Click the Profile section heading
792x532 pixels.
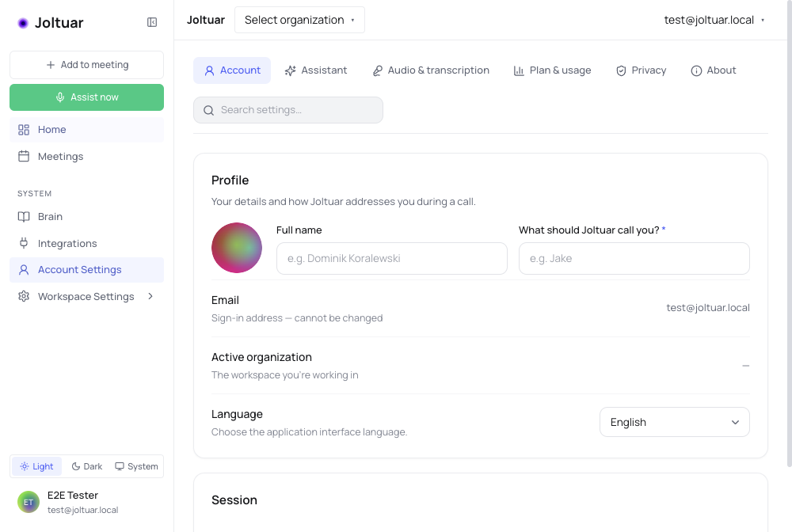[230, 180]
